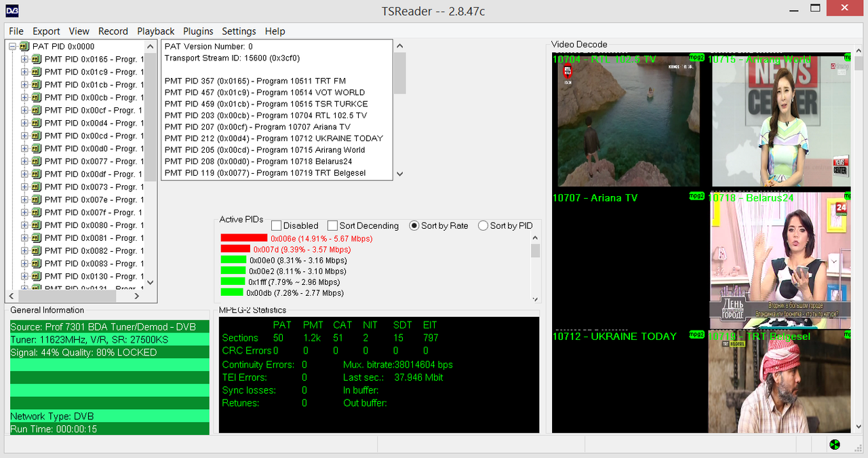The width and height of the screenshot is (868, 458).
Task: Click the Active PIDs list scroll-down arrow
Action: pyautogui.click(x=535, y=299)
